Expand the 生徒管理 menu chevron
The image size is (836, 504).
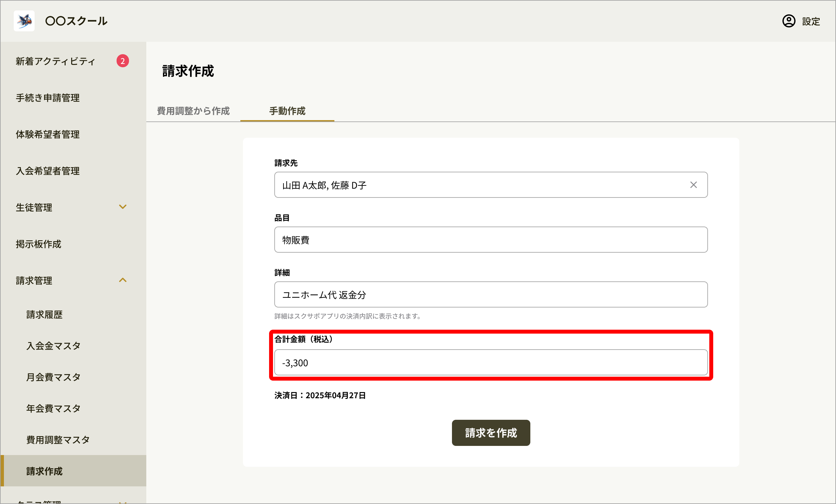click(122, 207)
